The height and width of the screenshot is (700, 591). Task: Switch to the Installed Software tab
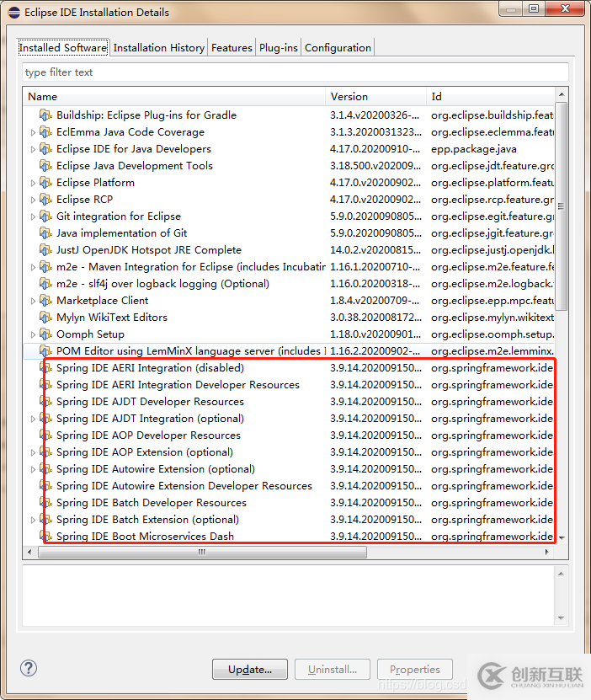[63, 48]
